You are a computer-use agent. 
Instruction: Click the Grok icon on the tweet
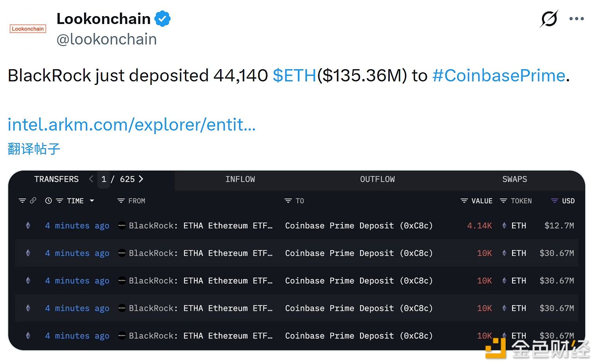(x=549, y=18)
